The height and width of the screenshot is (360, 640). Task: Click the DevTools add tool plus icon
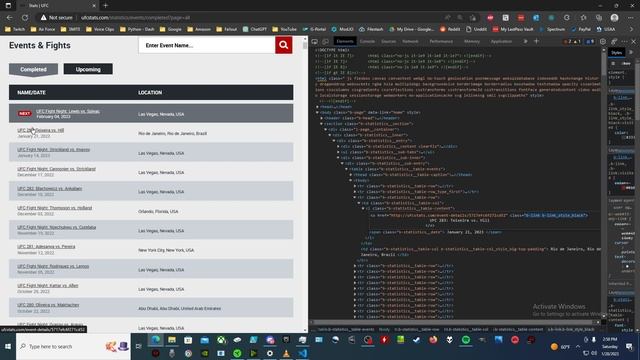[x=536, y=41]
